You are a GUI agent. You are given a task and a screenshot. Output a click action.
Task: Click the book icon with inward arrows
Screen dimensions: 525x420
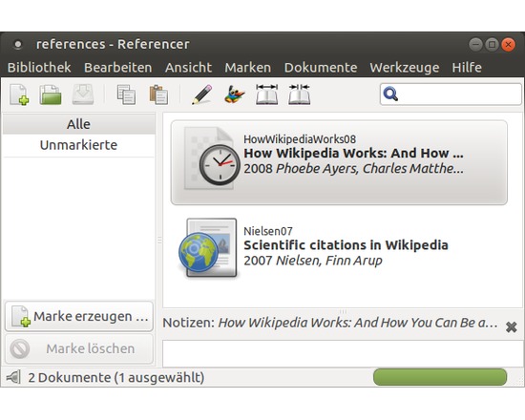(300, 94)
